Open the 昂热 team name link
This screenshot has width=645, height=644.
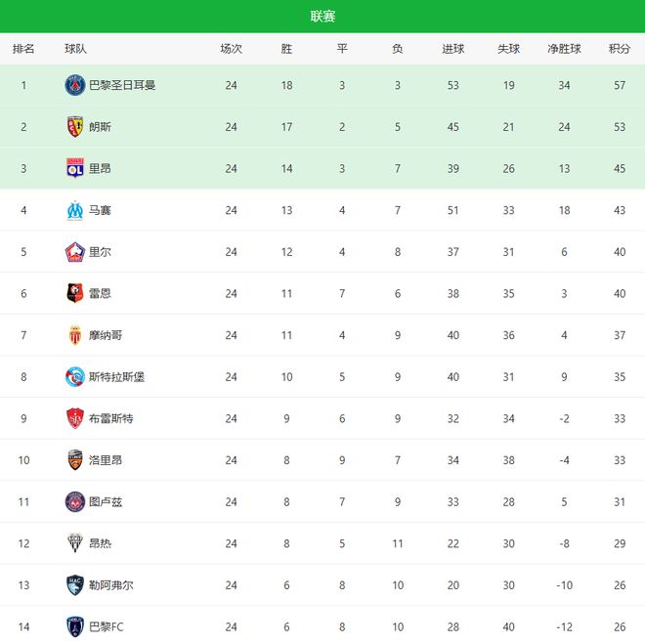point(100,543)
